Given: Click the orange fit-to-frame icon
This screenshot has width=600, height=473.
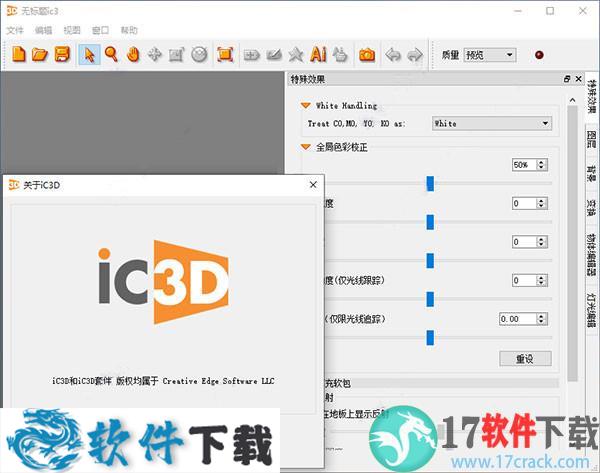Looking at the screenshot, I should click(x=225, y=54).
